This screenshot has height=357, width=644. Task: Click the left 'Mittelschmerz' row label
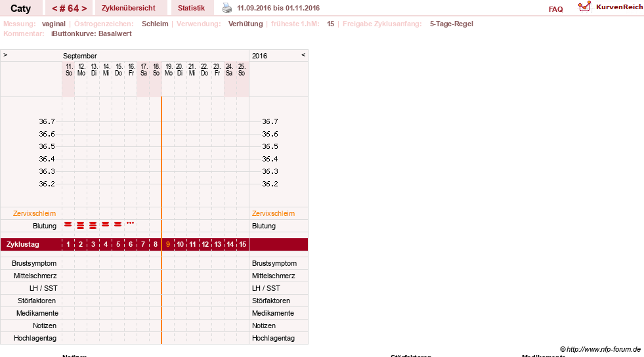[x=35, y=276]
